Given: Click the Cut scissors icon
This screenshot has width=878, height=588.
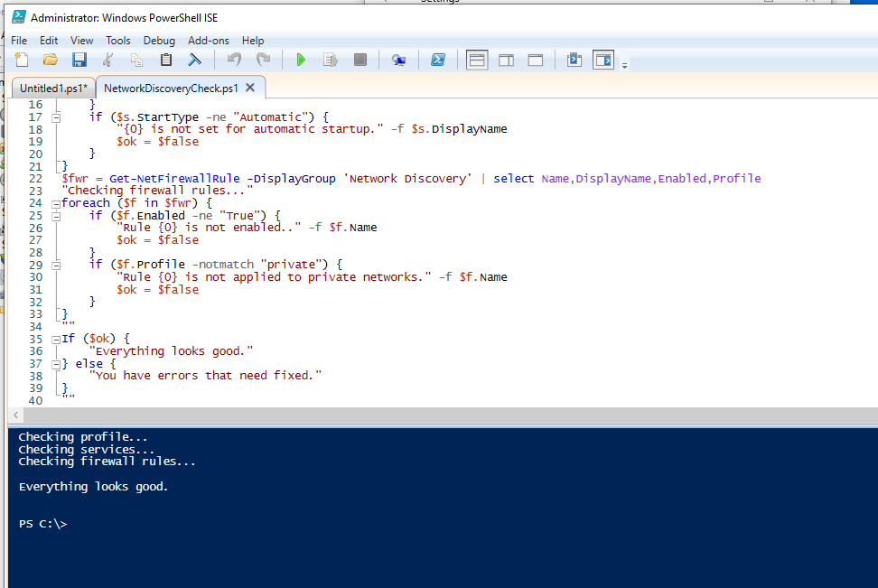Looking at the screenshot, I should tap(108, 60).
